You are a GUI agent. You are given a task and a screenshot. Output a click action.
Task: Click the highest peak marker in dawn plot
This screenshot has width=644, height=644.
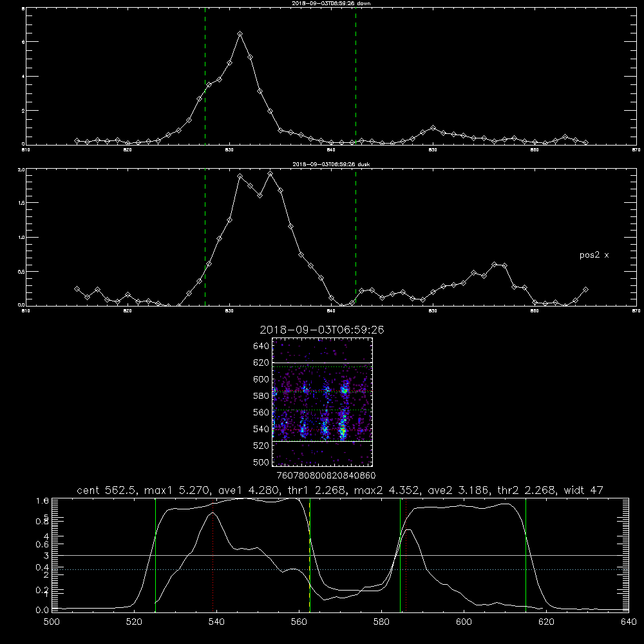[x=240, y=33]
